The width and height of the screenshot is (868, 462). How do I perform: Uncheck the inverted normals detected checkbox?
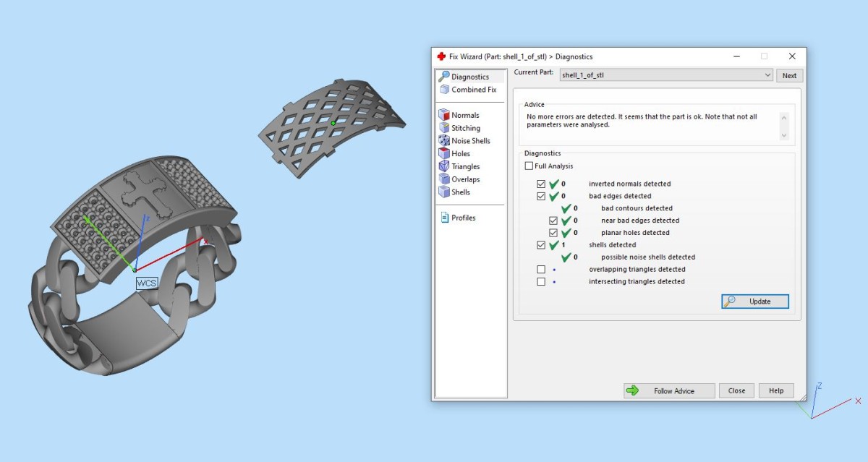[541, 184]
